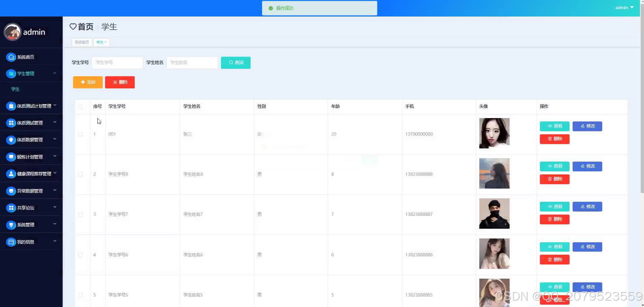Image resolution: width=644 pixels, height=307 pixels.
Task: Open avatar thumbnail of 学生姓名6
Action: tap(494, 254)
